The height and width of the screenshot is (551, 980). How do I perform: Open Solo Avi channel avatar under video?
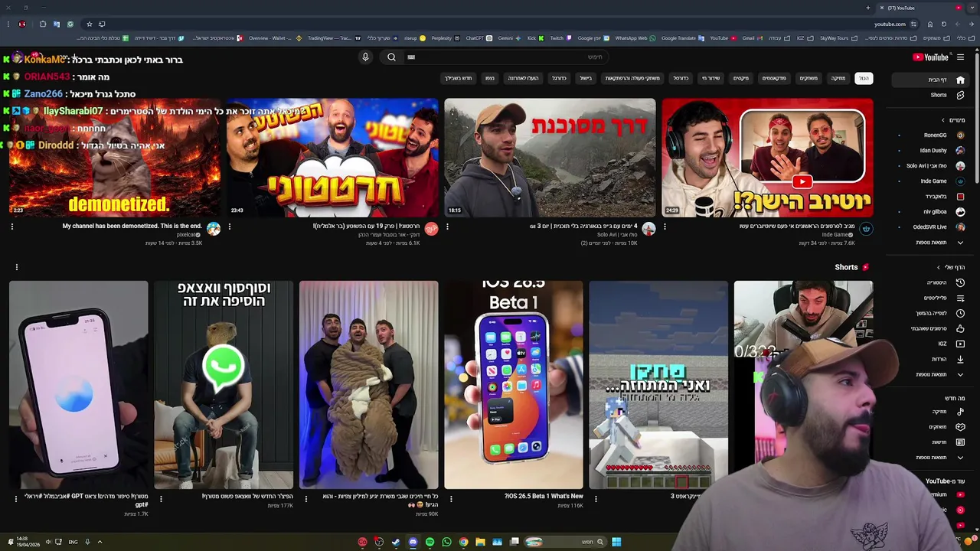pyautogui.click(x=648, y=229)
